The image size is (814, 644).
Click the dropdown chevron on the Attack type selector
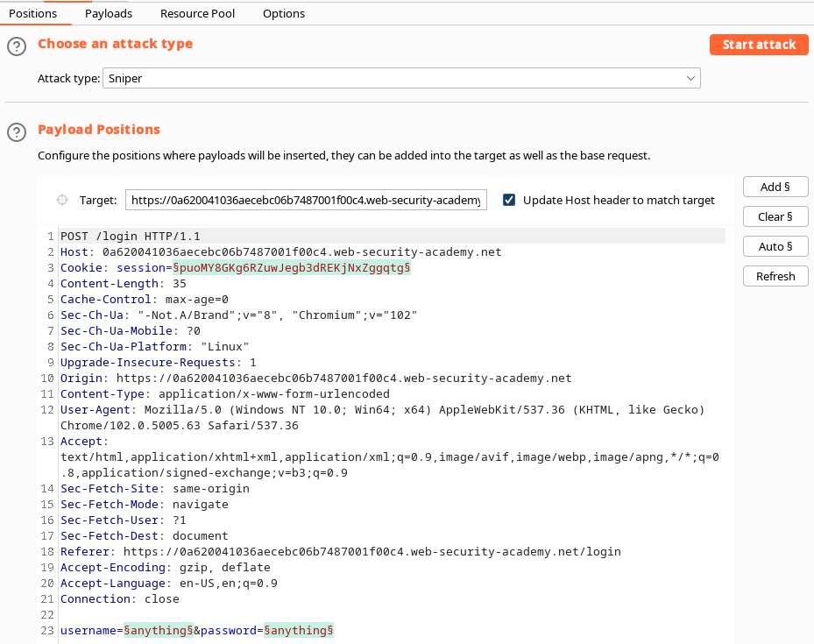click(x=691, y=78)
